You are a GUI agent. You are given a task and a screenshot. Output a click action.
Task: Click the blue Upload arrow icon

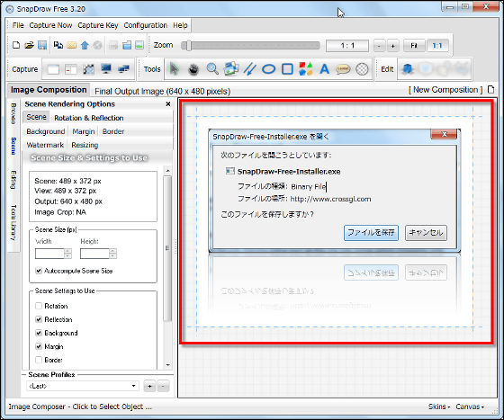[x=85, y=45]
